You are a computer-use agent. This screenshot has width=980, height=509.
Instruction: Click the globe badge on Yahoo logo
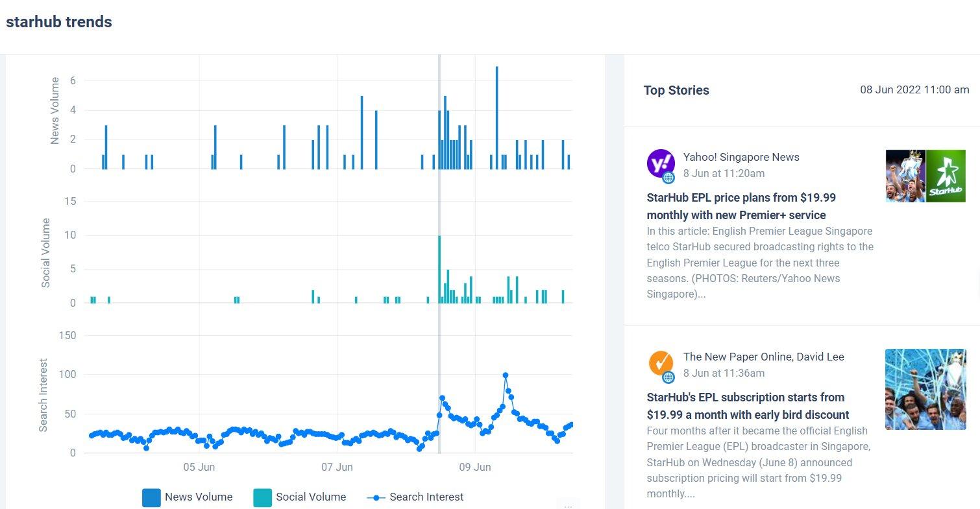(x=668, y=178)
